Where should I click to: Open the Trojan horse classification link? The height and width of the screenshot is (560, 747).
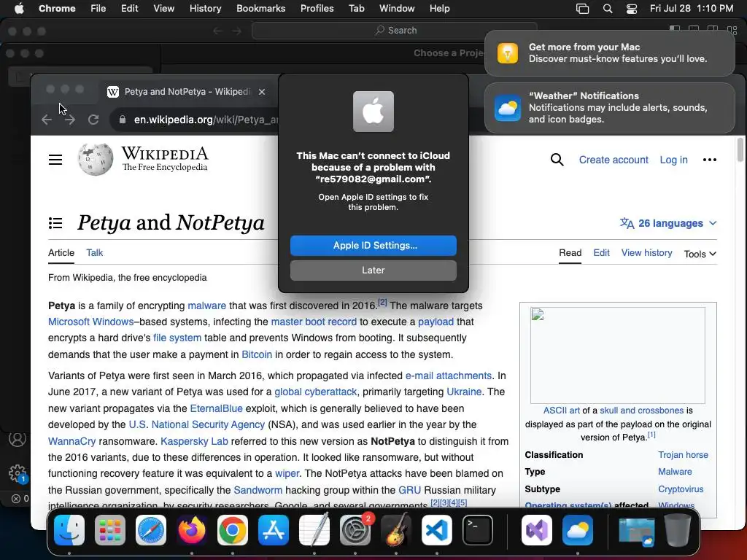pyautogui.click(x=683, y=455)
